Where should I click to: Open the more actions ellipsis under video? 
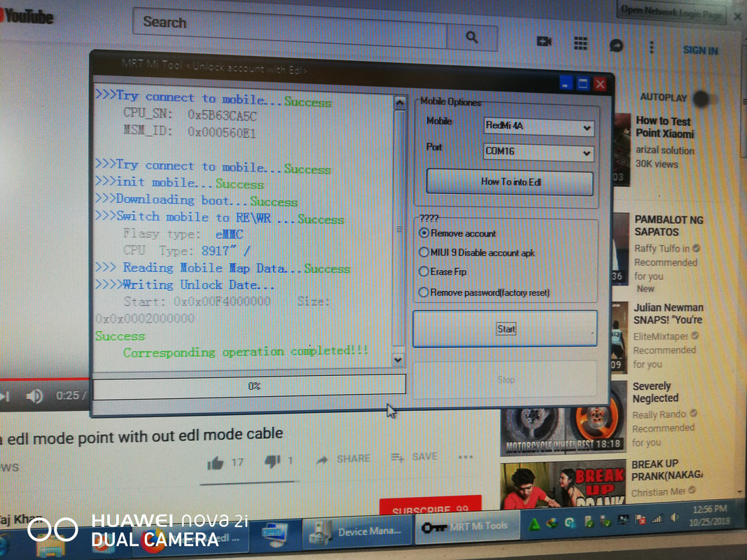click(x=466, y=456)
